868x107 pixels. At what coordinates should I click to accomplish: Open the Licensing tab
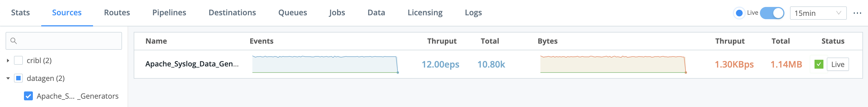coord(425,13)
